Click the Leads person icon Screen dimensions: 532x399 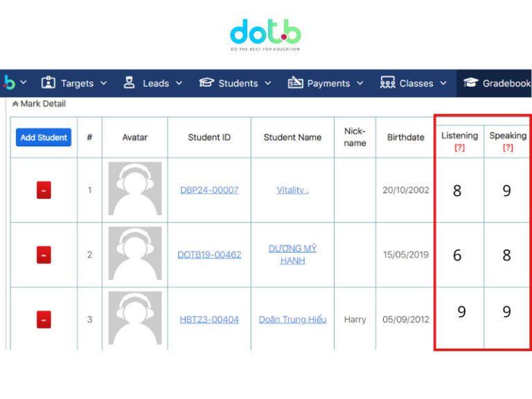tap(130, 83)
